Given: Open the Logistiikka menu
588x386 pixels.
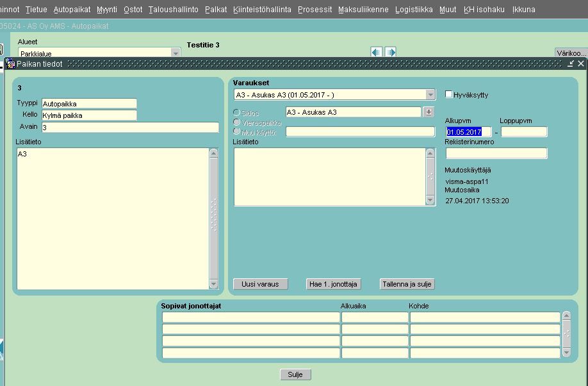Looking at the screenshot, I should pyautogui.click(x=414, y=10).
